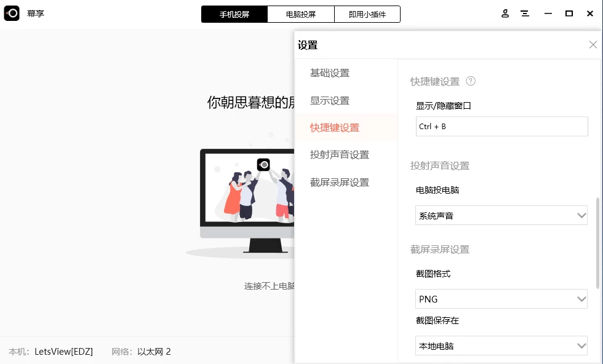The image size is (603, 364).
Task: Open 显示设置 settings section
Action: pos(330,100)
